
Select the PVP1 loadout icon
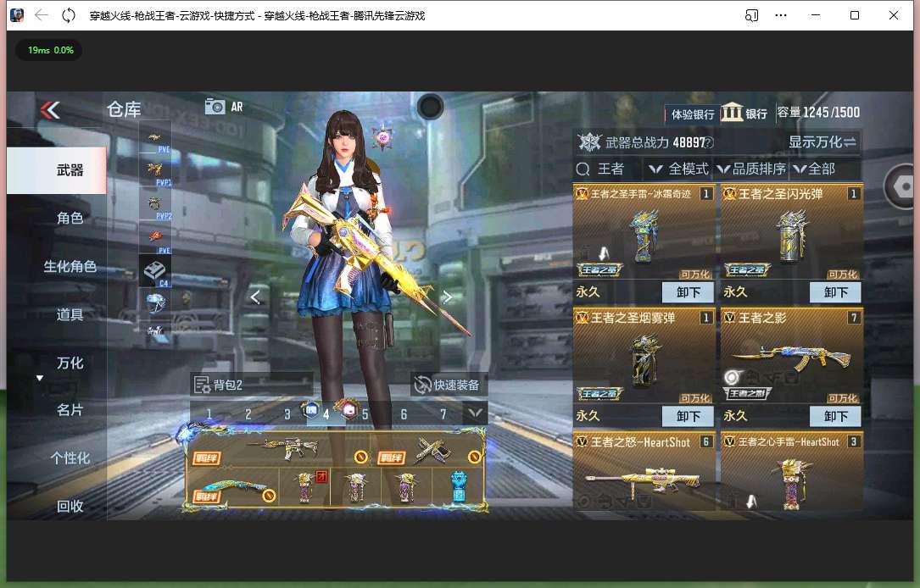[155, 172]
